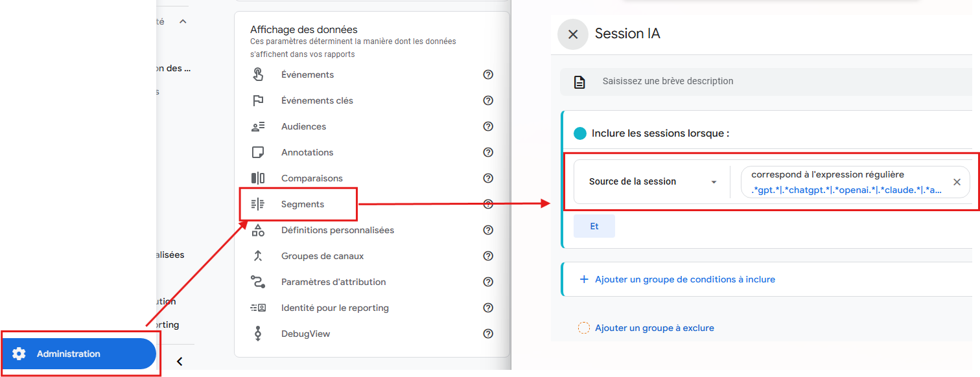Click the help icon next to Événements clés
Viewport: 980px width, 377px height.
tap(488, 100)
